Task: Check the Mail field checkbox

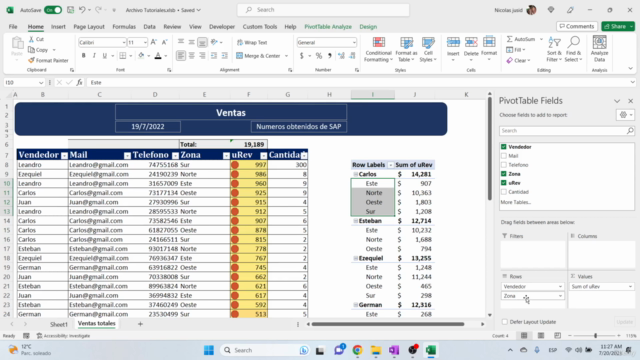Action: click(504, 156)
